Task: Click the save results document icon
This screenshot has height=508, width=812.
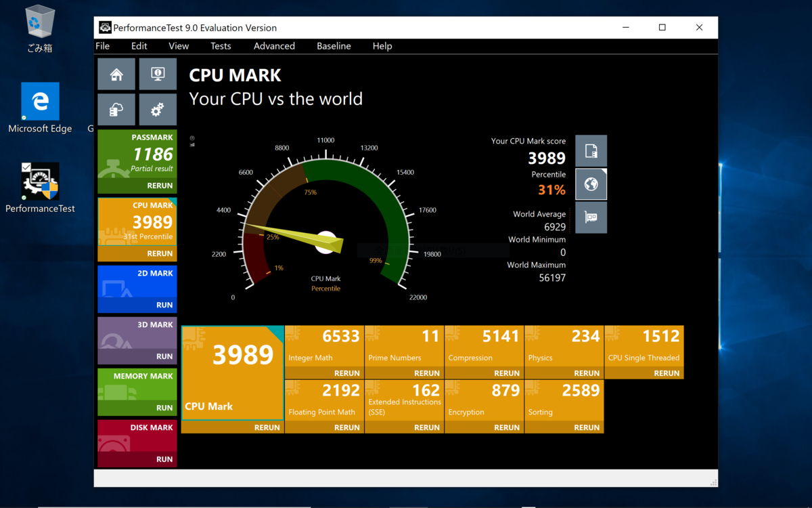Action: [x=591, y=150]
